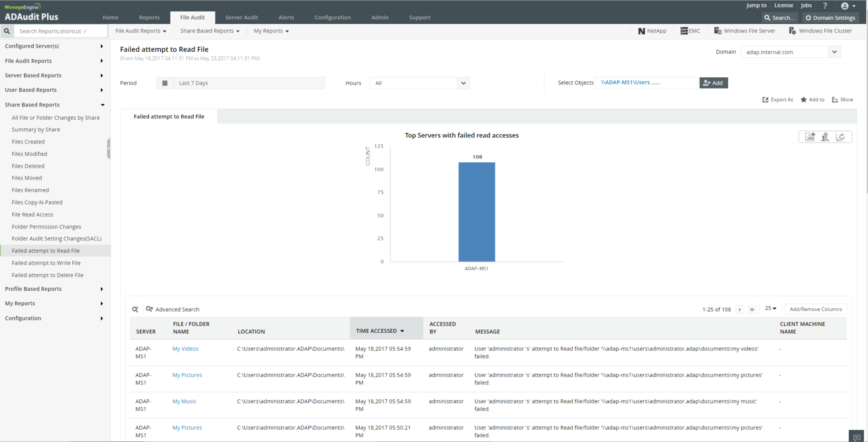Open the Admin tab
Viewport: 868px width, 442px height.
point(380,17)
